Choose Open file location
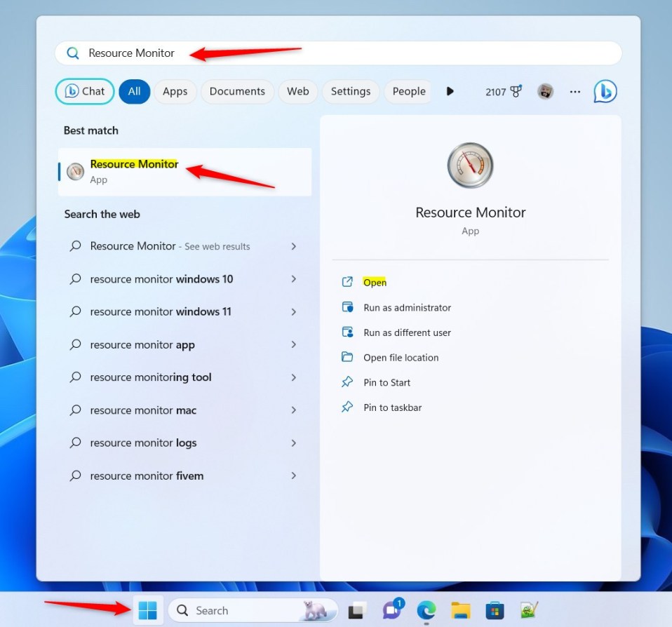The image size is (672, 627). coord(401,358)
